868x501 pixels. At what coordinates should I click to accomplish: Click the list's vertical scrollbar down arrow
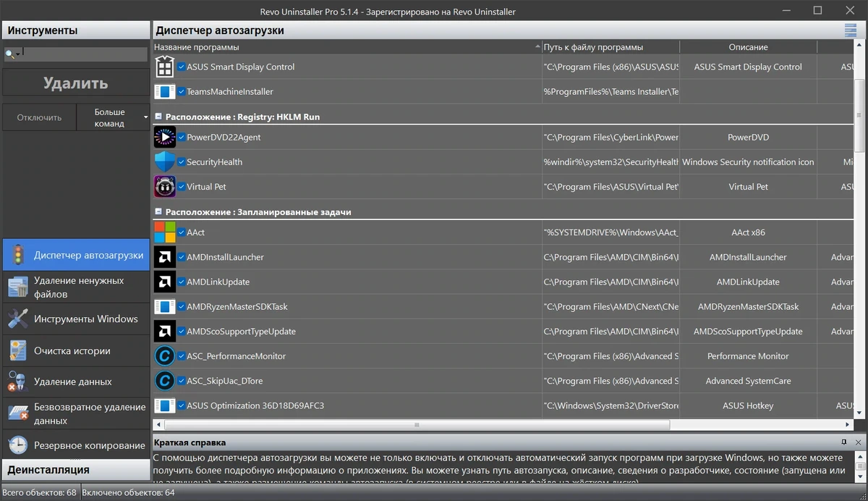tap(861, 412)
